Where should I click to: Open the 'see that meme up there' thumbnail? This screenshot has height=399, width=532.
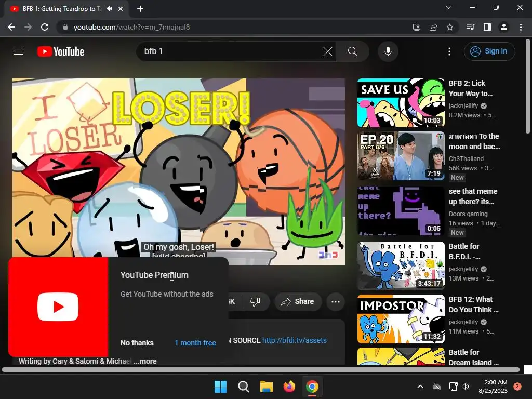click(401, 211)
